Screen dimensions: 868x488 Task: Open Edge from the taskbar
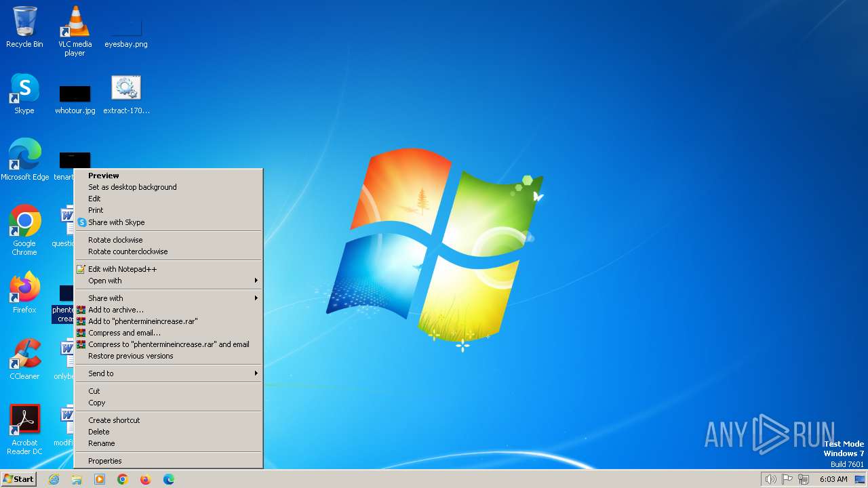[x=169, y=479]
